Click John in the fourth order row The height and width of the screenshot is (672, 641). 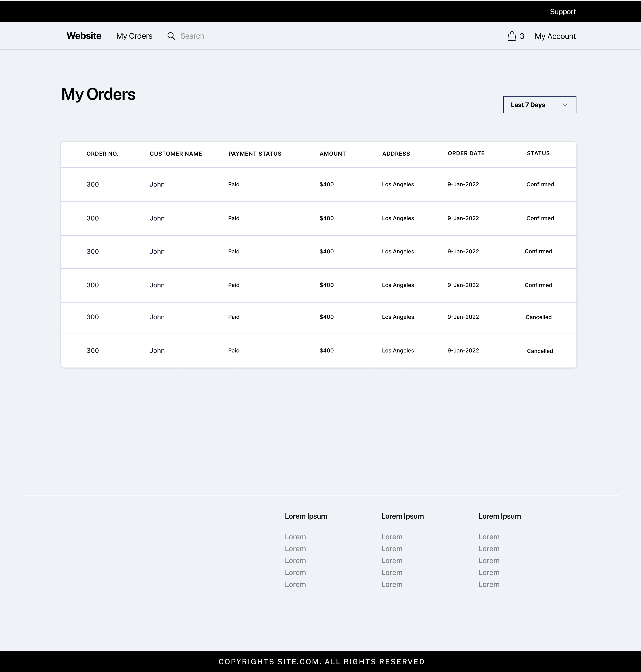(x=157, y=285)
